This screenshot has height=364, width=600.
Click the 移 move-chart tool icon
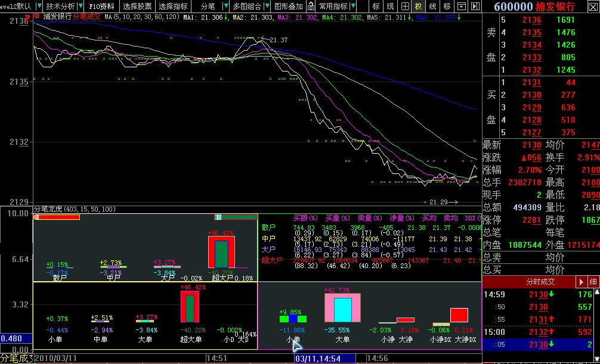(x=447, y=7)
